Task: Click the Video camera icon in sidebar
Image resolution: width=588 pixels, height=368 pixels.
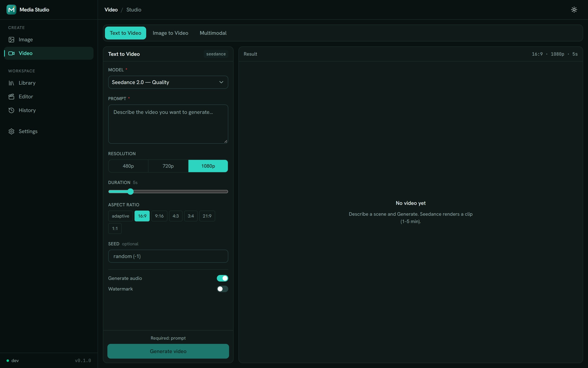Action: [x=11, y=53]
